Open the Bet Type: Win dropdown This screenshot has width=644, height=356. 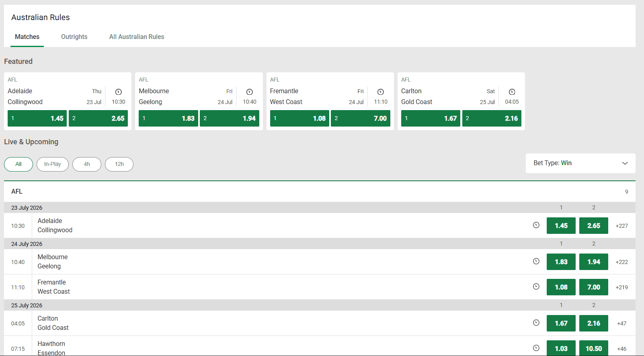(580, 163)
